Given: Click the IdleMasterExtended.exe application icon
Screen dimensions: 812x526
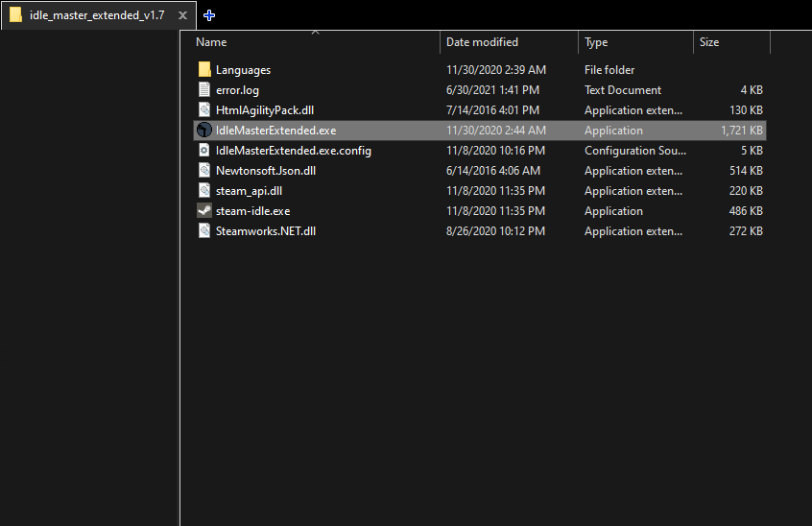Looking at the screenshot, I should [204, 131].
